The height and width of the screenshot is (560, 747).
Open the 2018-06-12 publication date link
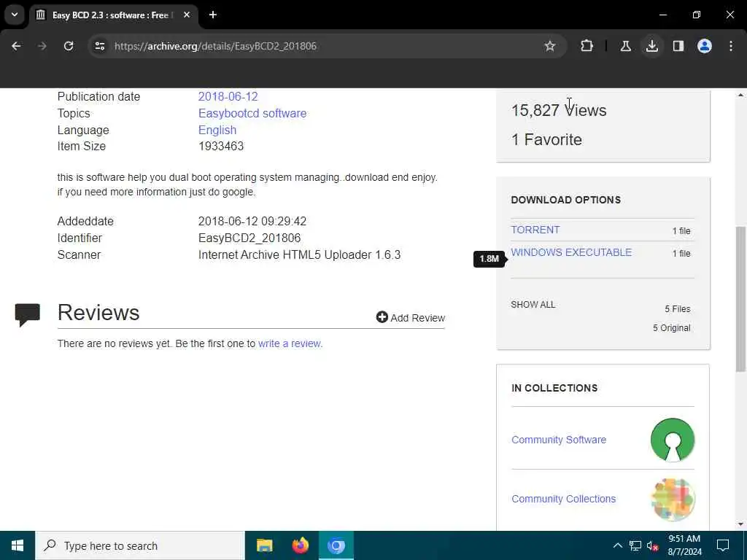click(228, 96)
